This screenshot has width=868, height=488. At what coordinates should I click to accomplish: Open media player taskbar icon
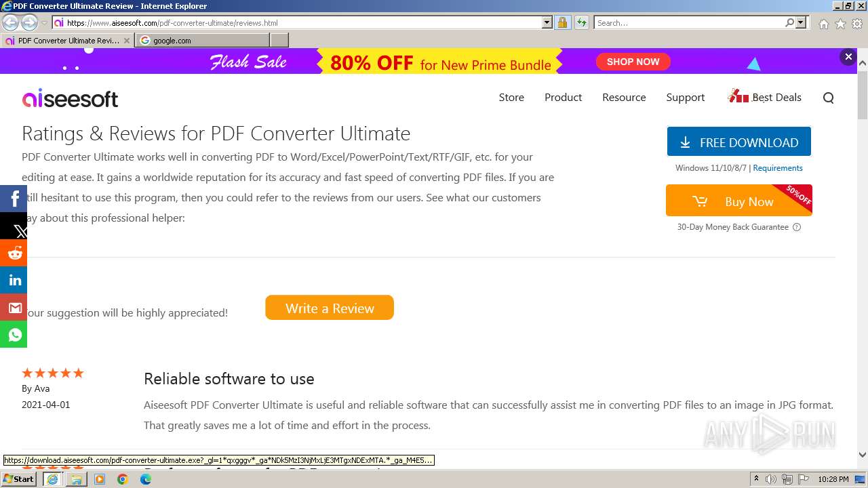pos(100,479)
